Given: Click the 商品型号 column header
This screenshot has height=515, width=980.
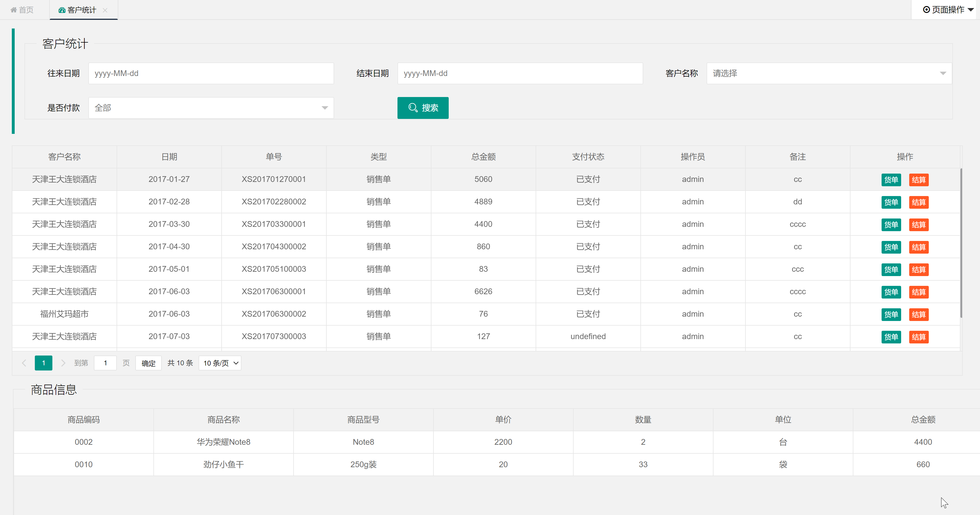Looking at the screenshot, I should click(x=363, y=420).
